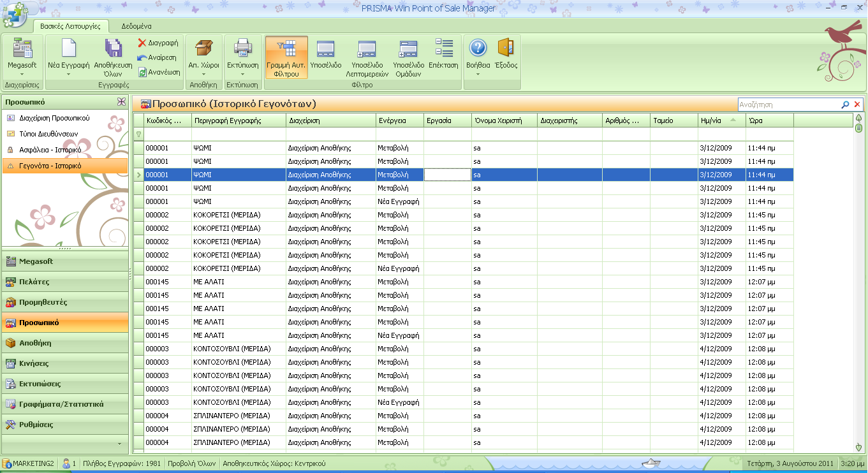Click MARKETING2 in status bar
The height and width of the screenshot is (473, 868).
click(x=33, y=463)
